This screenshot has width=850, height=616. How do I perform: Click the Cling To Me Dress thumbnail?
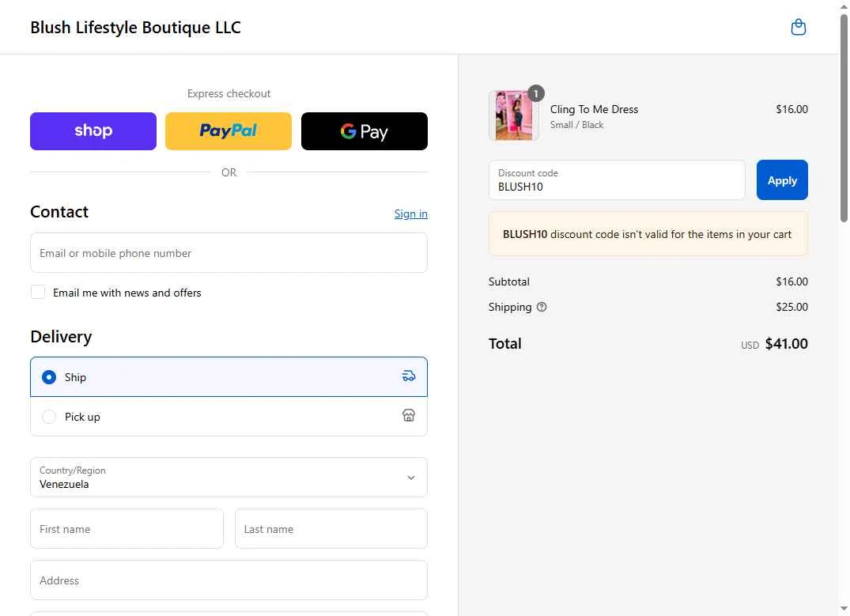coord(513,115)
